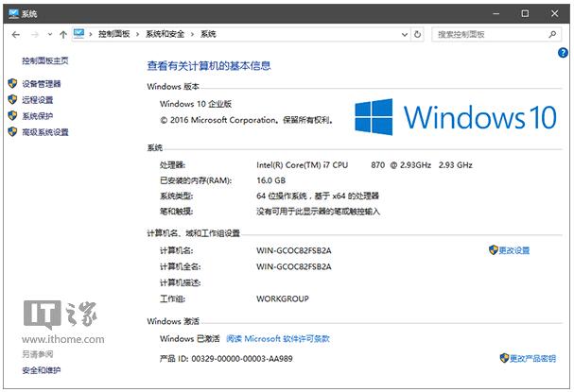Refresh the address bar view
The width and height of the screenshot is (574, 392).
[418, 34]
